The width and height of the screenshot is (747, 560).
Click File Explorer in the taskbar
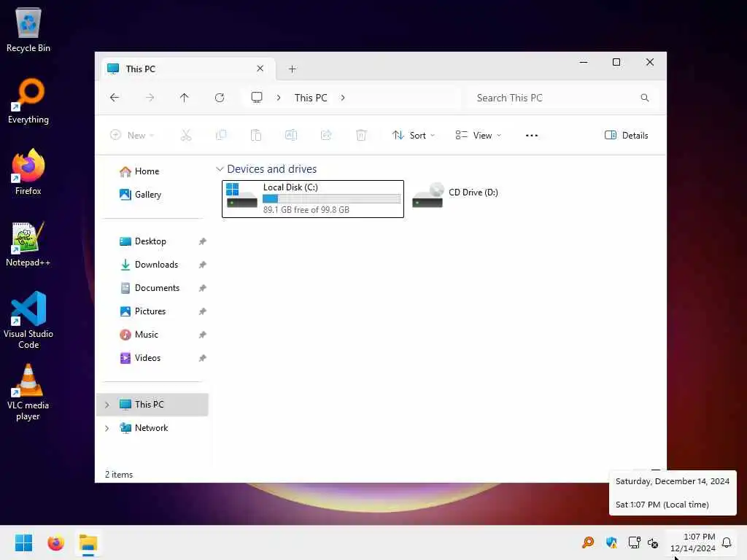(88, 542)
